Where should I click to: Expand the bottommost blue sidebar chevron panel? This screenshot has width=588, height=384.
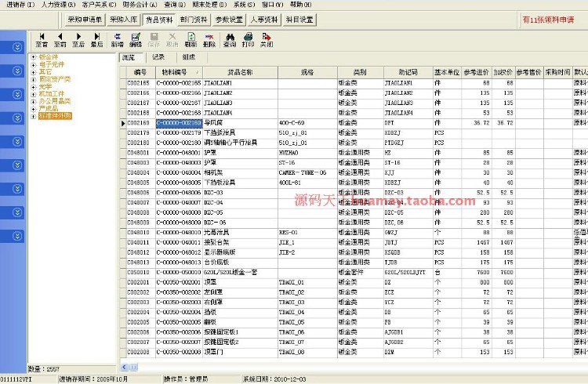coord(17,236)
